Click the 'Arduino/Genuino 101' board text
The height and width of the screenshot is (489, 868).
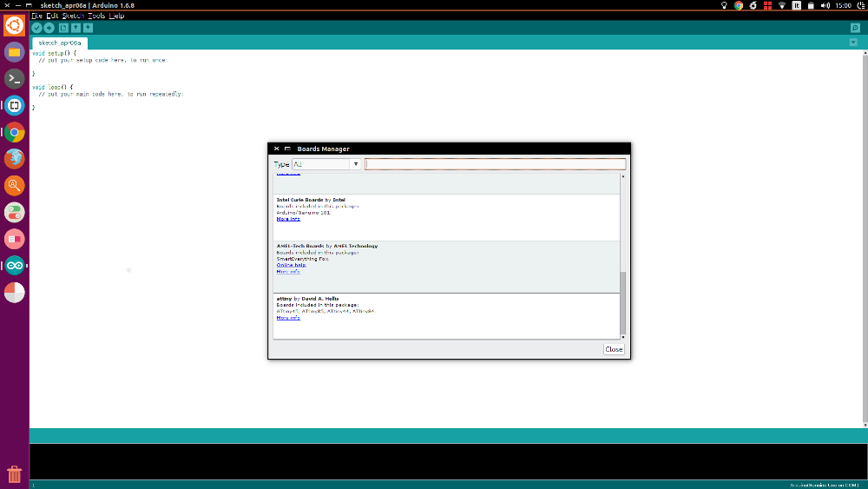tap(303, 213)
